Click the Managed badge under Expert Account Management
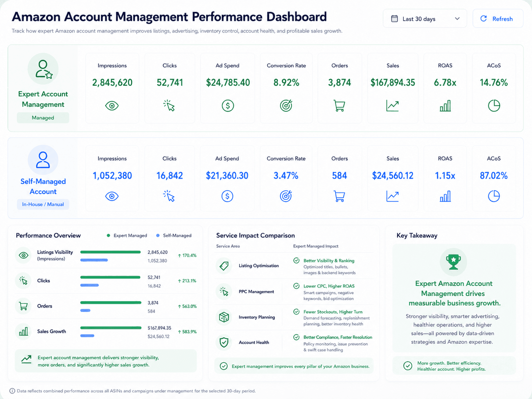The height and width of the screenshot is (399, 532). (43, 118)
